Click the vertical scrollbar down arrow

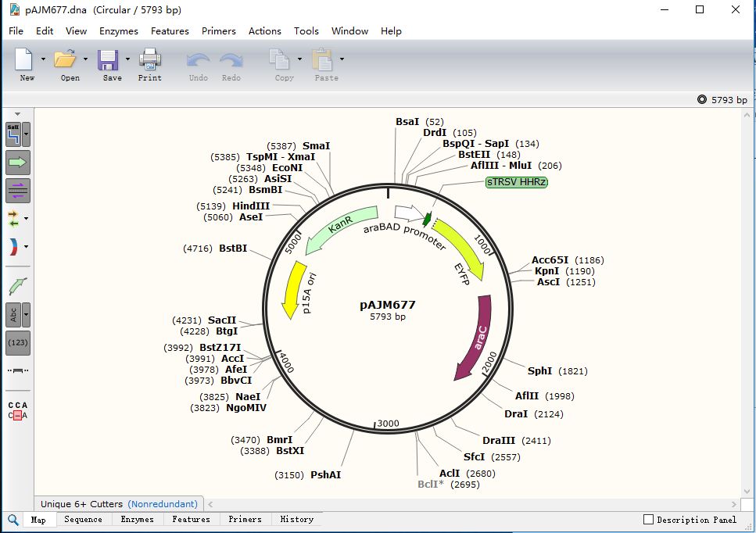[x=747, y=491]
